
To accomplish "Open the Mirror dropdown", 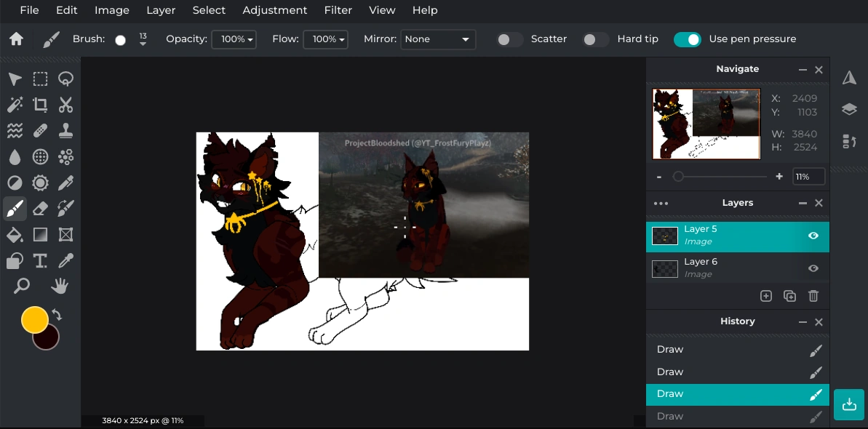I will click(x=438, y=39).
